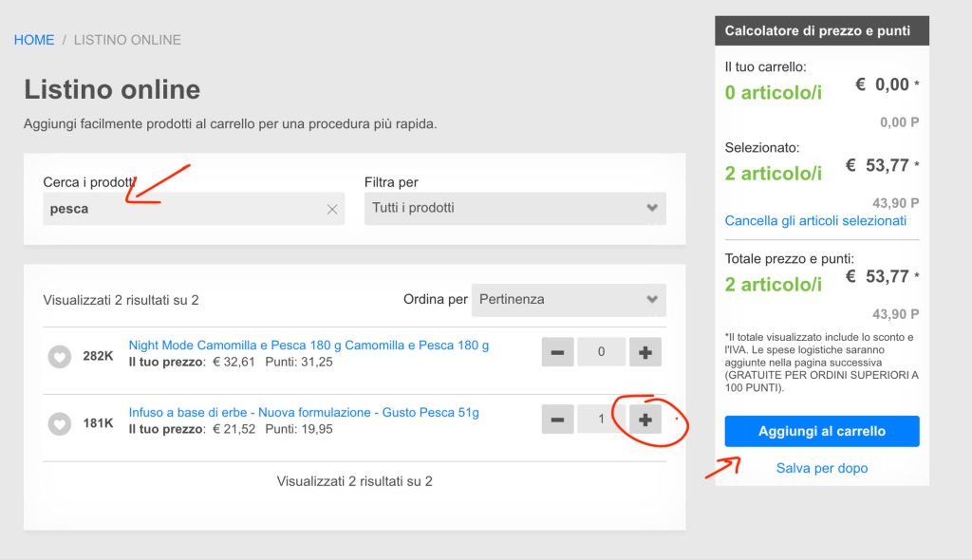Favorite the Night Mode Camomilla product heart
972x560 pixels.
60,356
